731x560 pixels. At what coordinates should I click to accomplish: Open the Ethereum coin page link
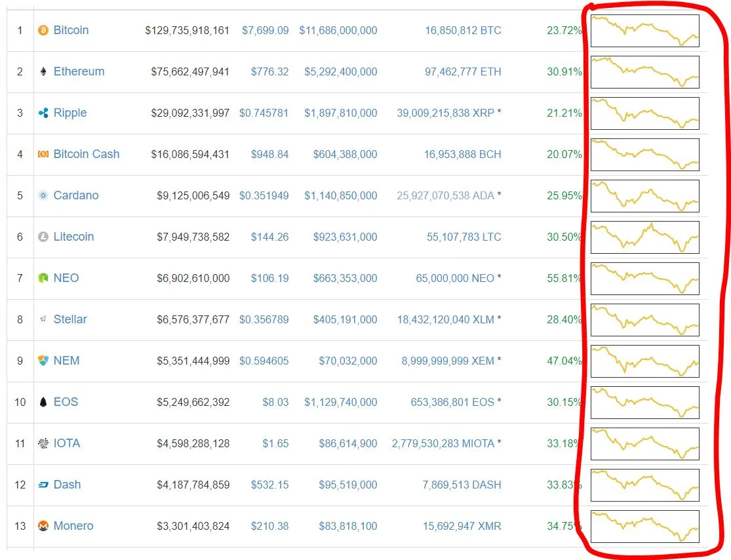pos(79,72)
